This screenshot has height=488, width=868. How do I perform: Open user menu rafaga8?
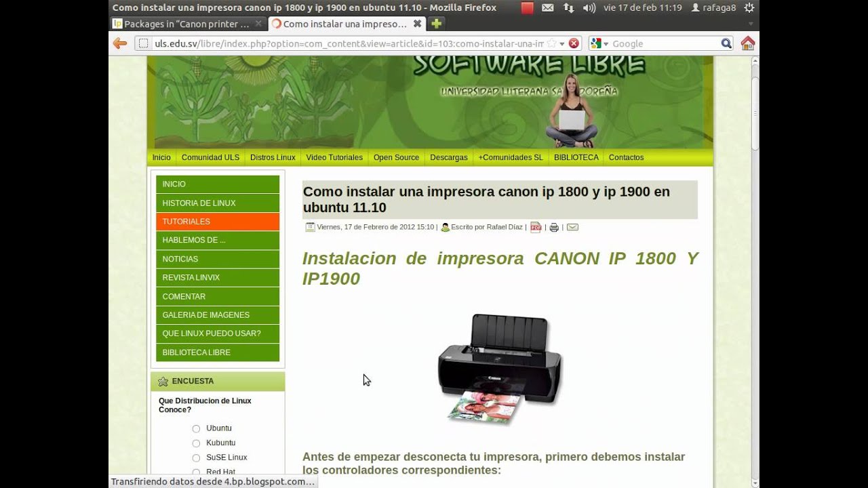click(713, 8)
